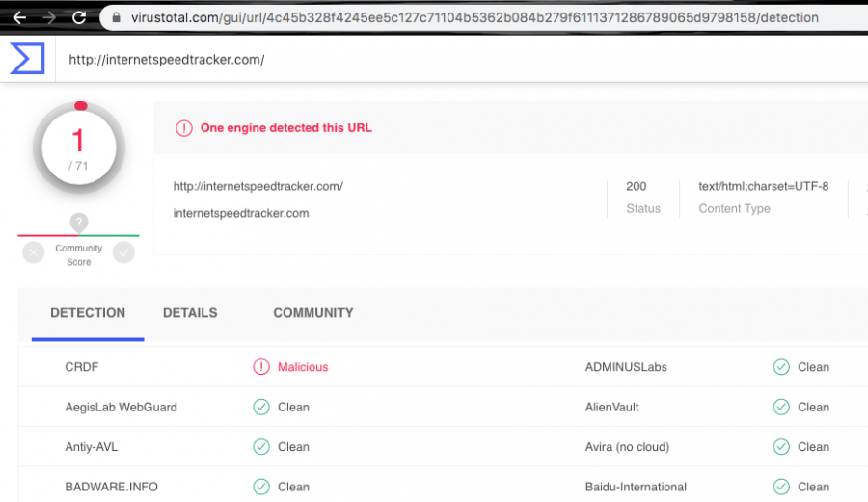Select the BADWARE.INFO engine name

[111, 487]
